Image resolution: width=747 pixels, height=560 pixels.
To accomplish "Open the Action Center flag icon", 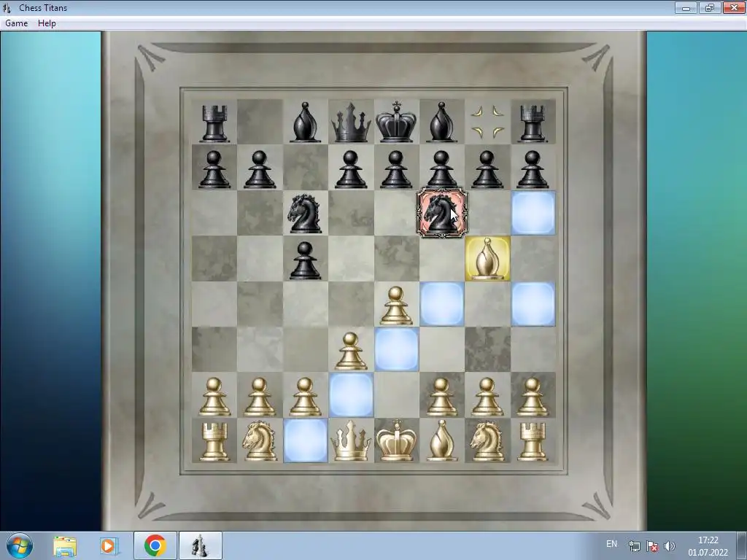I will pyautogui.click(x=651, y=546).
